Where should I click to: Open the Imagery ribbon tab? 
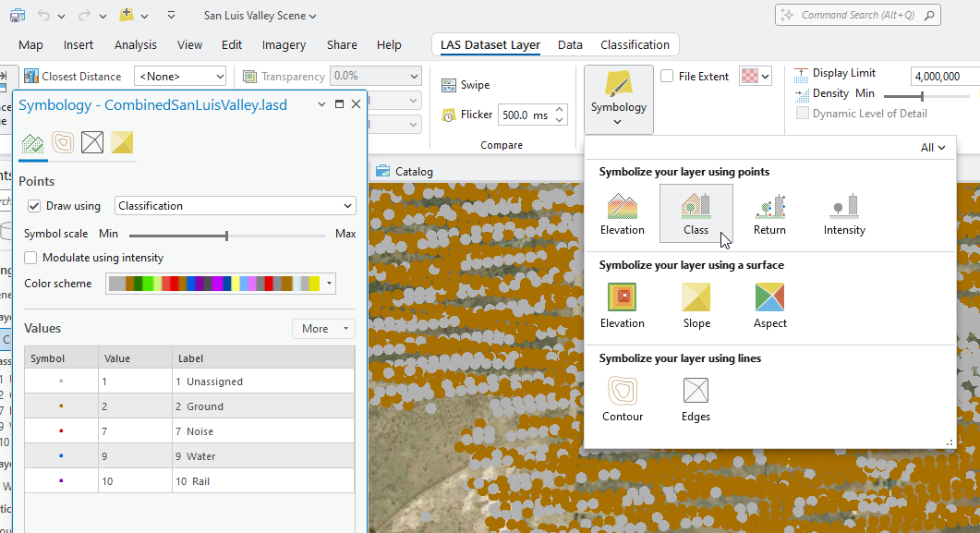tap(284, 44)
